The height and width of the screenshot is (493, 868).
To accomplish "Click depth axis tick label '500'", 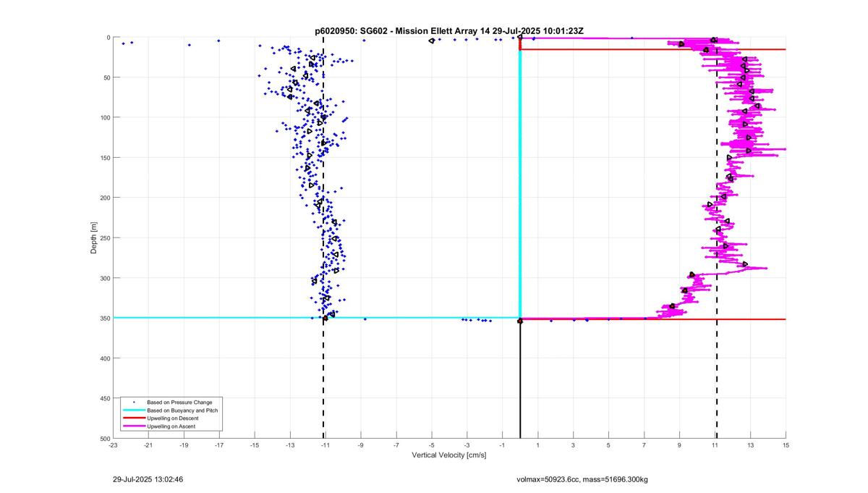I will 104,439.
